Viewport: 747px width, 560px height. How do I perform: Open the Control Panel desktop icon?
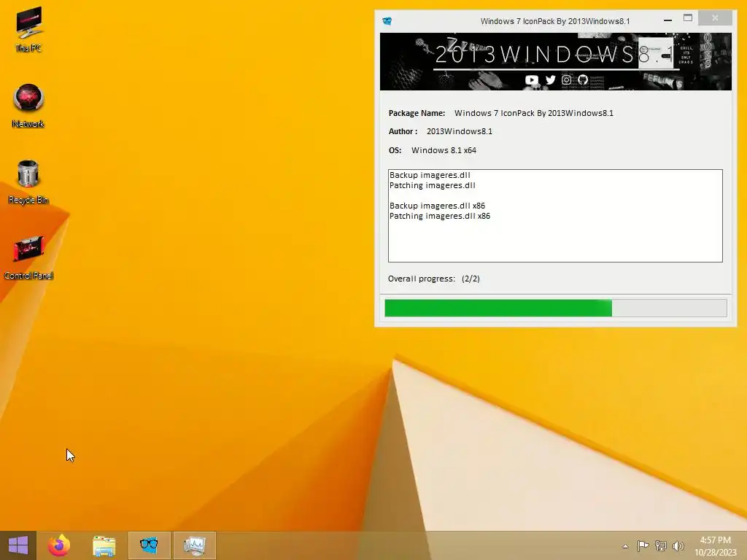coord(28,257)
